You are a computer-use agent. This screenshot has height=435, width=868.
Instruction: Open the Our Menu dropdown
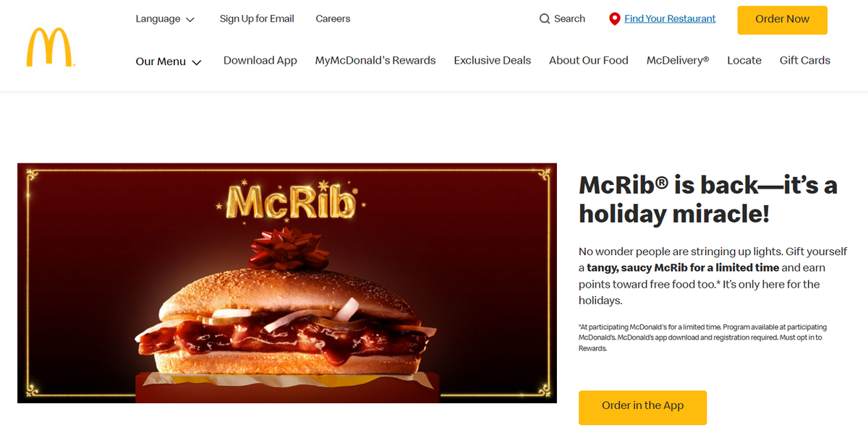click(x=169, y=61)
